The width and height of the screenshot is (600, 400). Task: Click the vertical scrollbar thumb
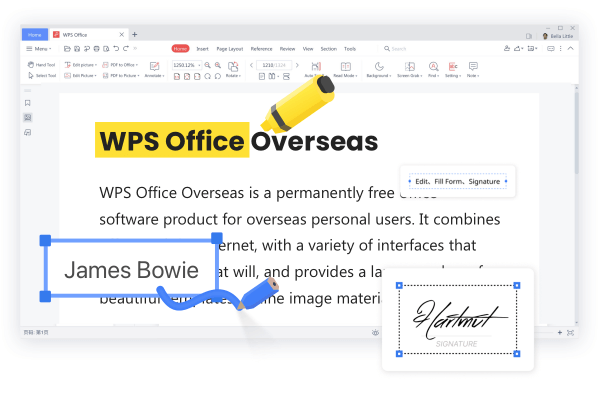click(576, 132)
